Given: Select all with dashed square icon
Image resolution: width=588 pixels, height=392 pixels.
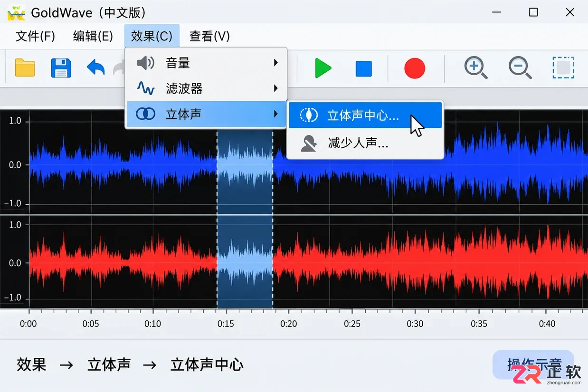Looking at the screenshot, I should pyautogui.click(x=563, y=68).
